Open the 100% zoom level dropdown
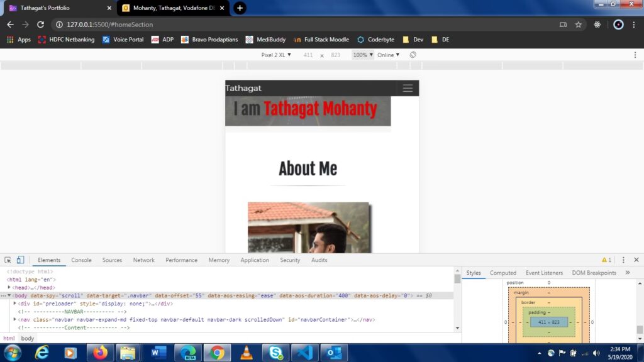 pyautogui.click(x=363, y=55)
